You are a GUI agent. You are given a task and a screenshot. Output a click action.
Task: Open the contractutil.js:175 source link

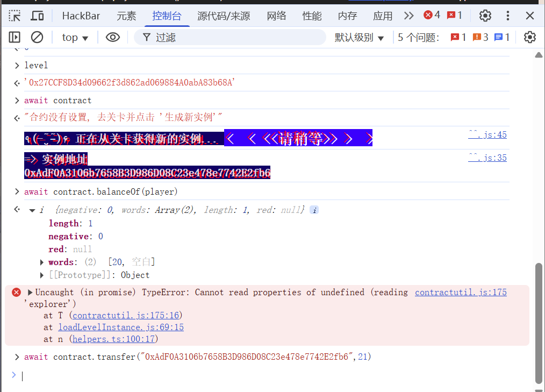tap(461, 292)
